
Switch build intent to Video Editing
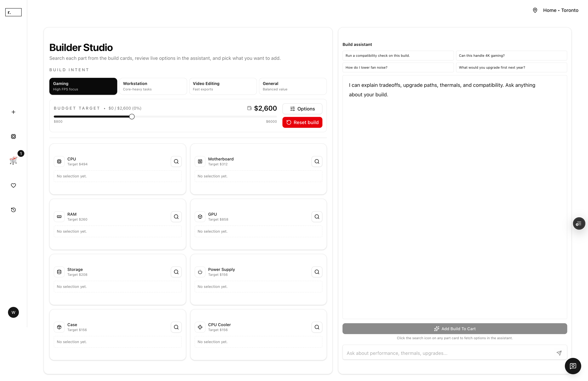223,86
